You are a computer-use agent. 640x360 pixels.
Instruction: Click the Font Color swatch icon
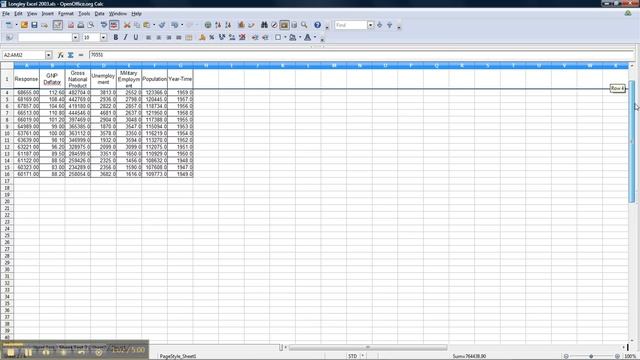coord(307,37)
